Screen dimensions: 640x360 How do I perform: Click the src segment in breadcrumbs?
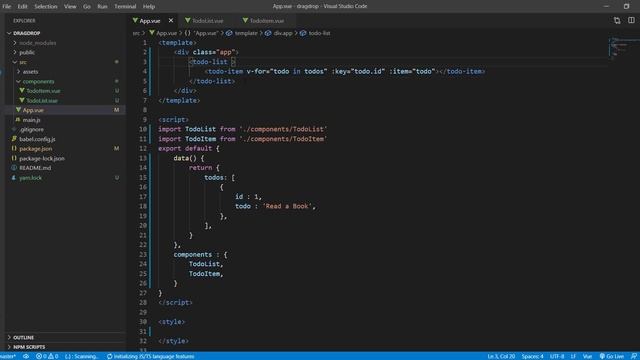coord(136,33)
